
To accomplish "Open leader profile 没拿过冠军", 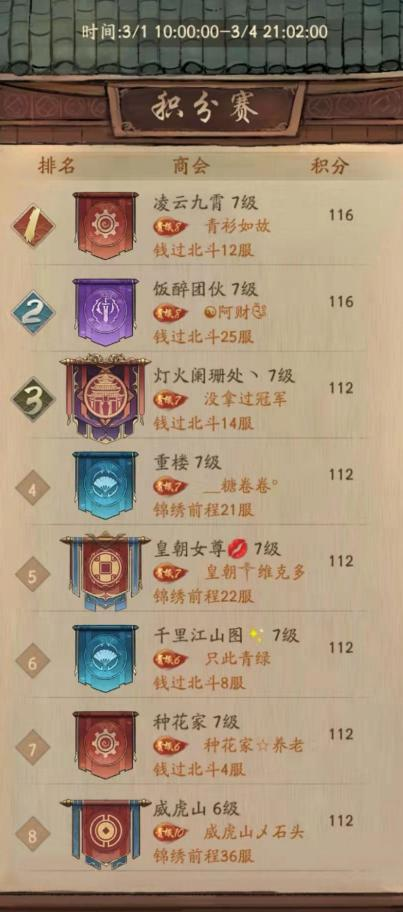I will point(245,400).
